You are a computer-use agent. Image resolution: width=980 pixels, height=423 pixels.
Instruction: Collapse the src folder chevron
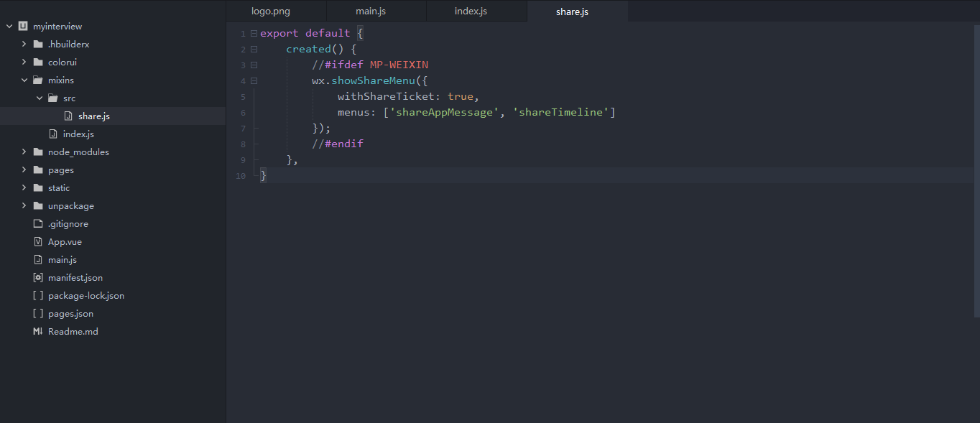[x=40, y=98]
